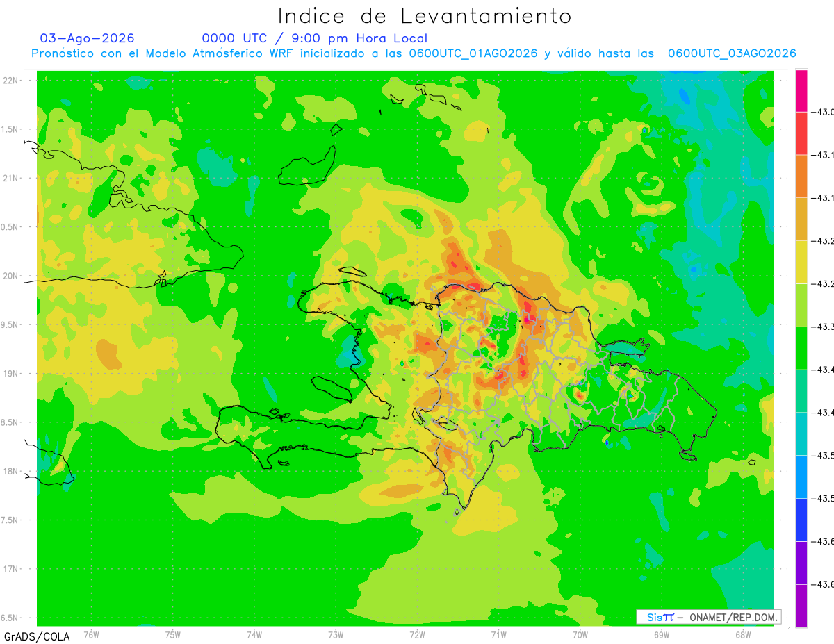Image resolution: width=834 pixels, height=644 pixels.
Task: Click the '19N' latitude label
Action: (x=11, y=374)
